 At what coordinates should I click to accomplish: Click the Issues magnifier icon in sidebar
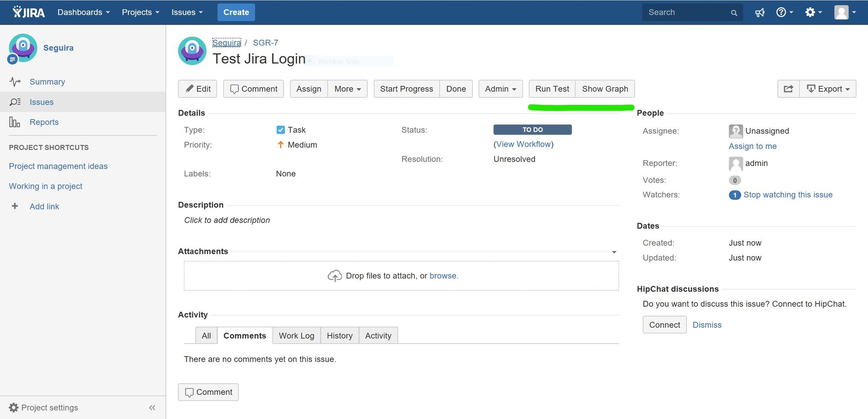pos(15,102)
